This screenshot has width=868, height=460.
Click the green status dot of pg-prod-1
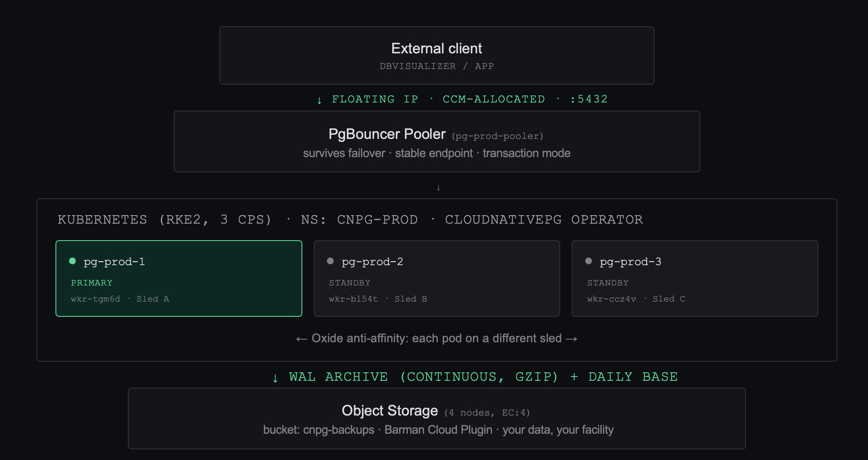click(73, 261)
